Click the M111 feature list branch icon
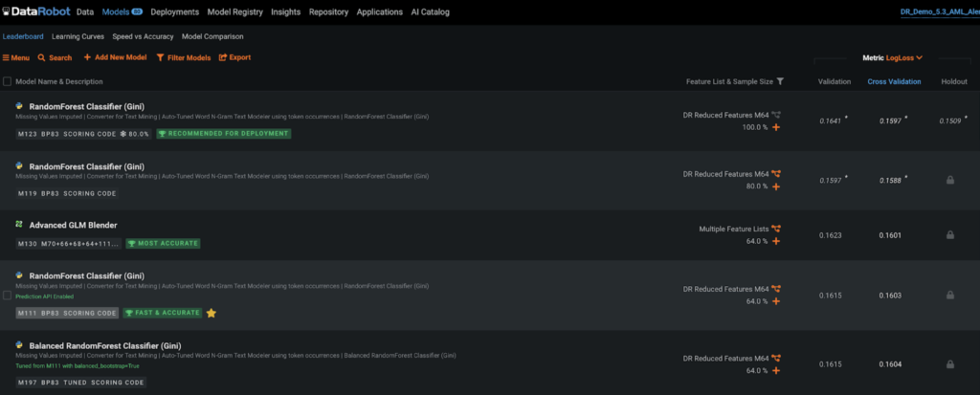The width and height of the screenshot is (980, 395). coord(776,290)
